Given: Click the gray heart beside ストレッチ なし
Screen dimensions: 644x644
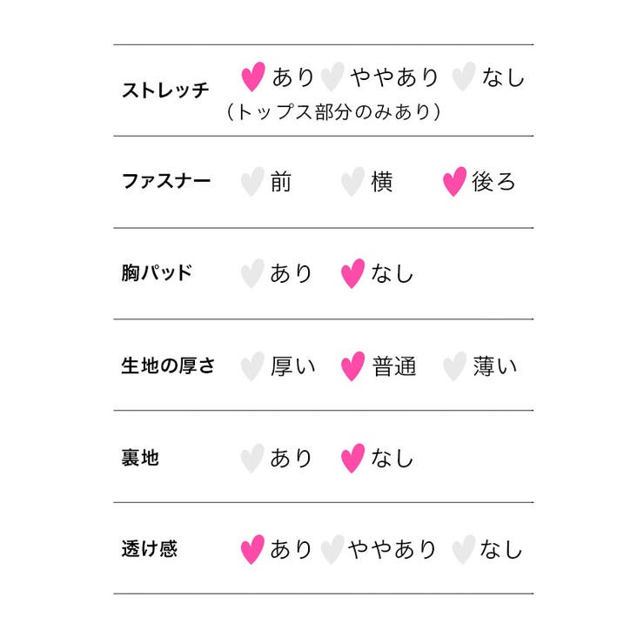Looking at the screenshot, I should coord(464,77).
